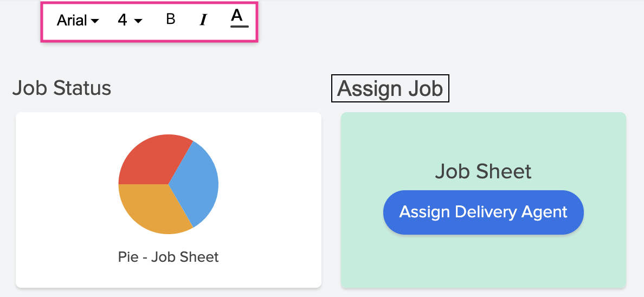Select the Assign Job heading text box
Image resolution: width=644 pixels, height=297 pixels.
[390, 88]
